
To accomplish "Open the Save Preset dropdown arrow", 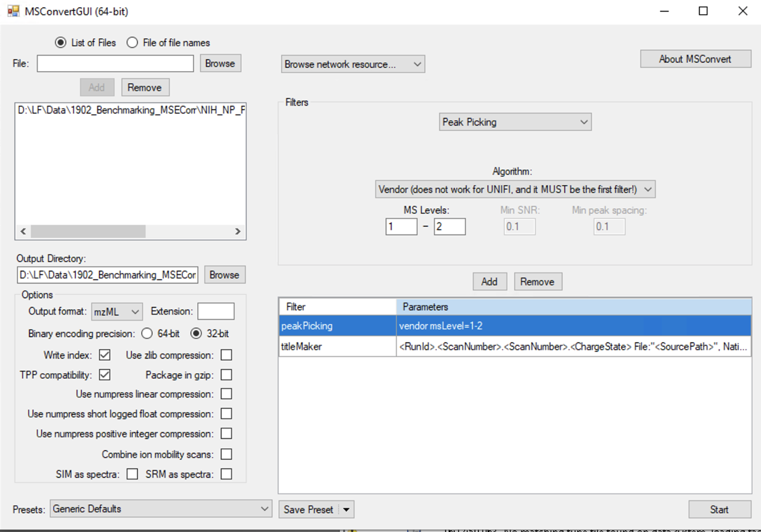I will [346, 510].
